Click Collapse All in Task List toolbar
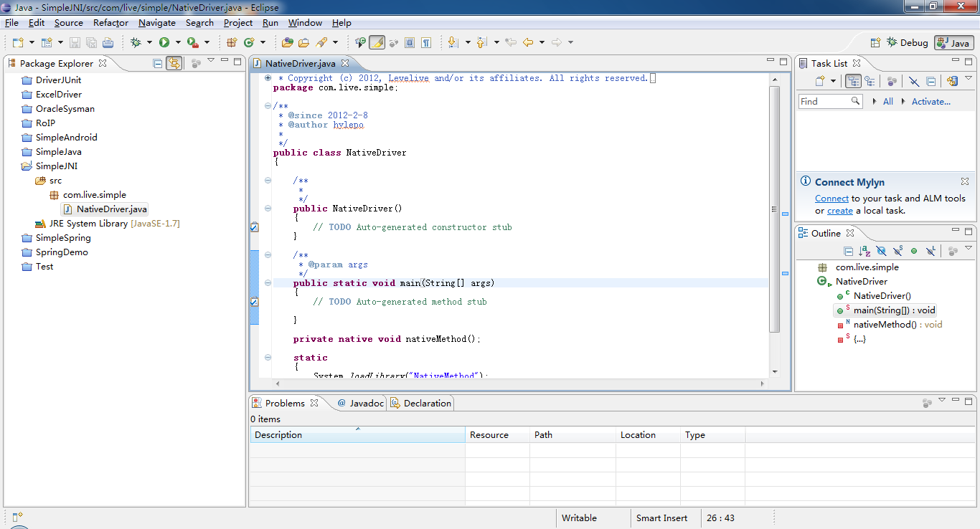 (930, 81)
